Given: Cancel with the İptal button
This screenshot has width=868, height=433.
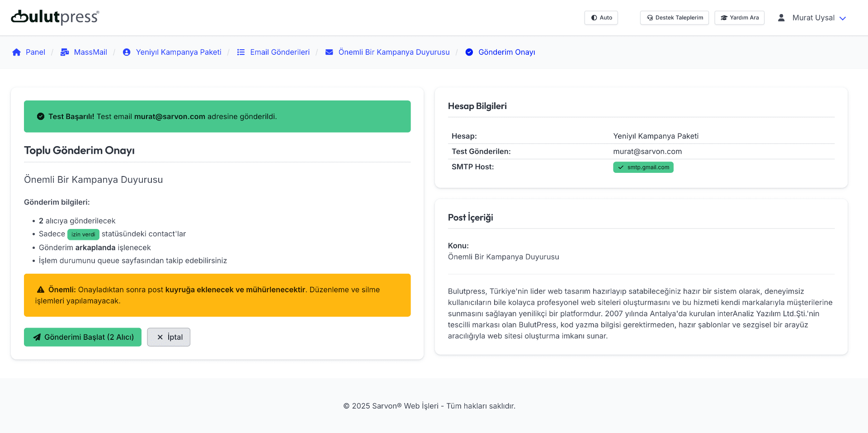Looking at the screenshot, I should (x=169, y=337).
